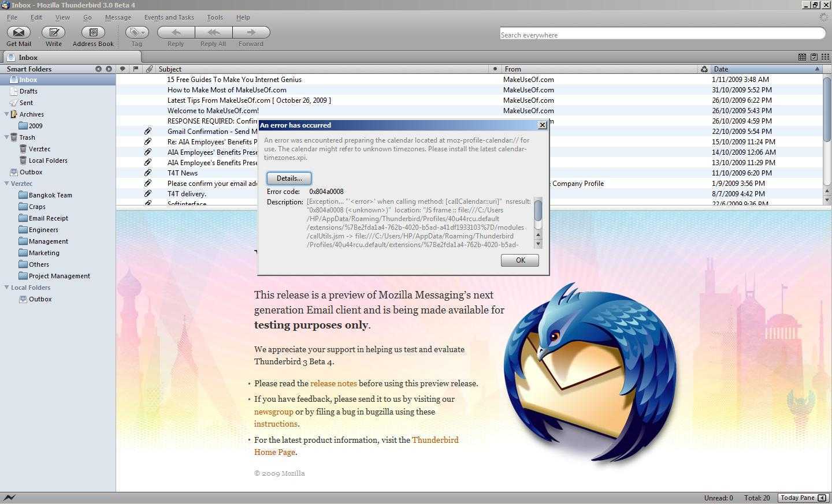Collapse the Trash folder twisty
The width and height of the screenshot is (832, 504).
click(x=6, y=137)
